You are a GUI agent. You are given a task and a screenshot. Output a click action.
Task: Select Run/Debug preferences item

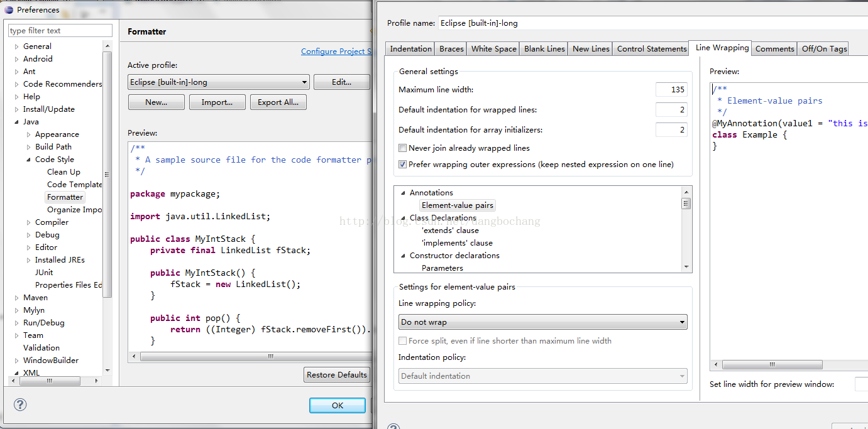click(44, 323)
